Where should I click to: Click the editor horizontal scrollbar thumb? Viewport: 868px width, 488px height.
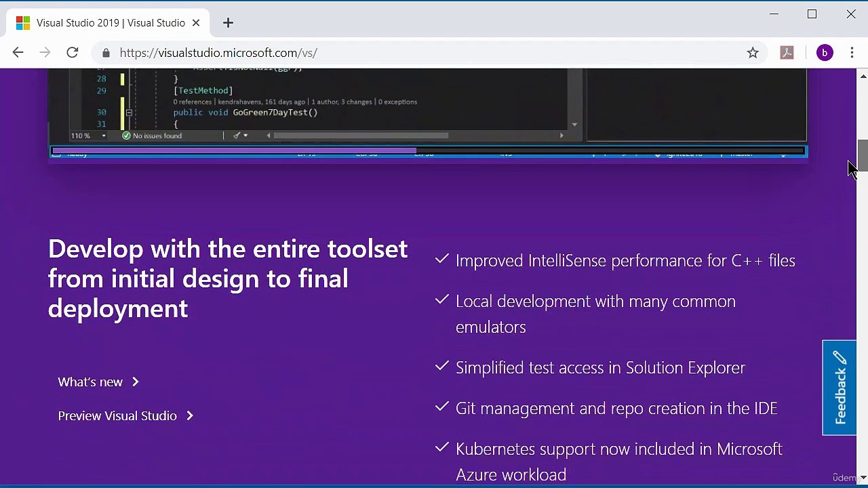(x=361, y=136)
